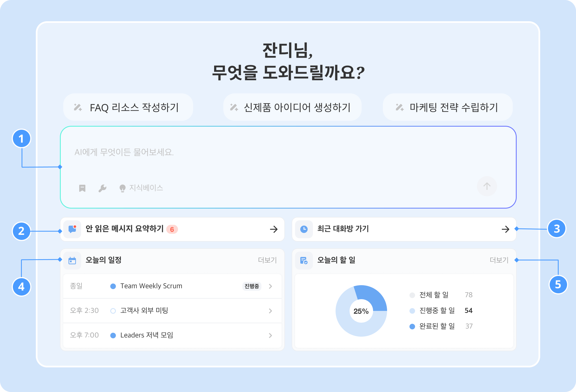Viewport: 576px width, 392px height.
Task: Toggle the status dot for Team Weekly Scrum
Action: pyautogui.click(x=113, y=286)
